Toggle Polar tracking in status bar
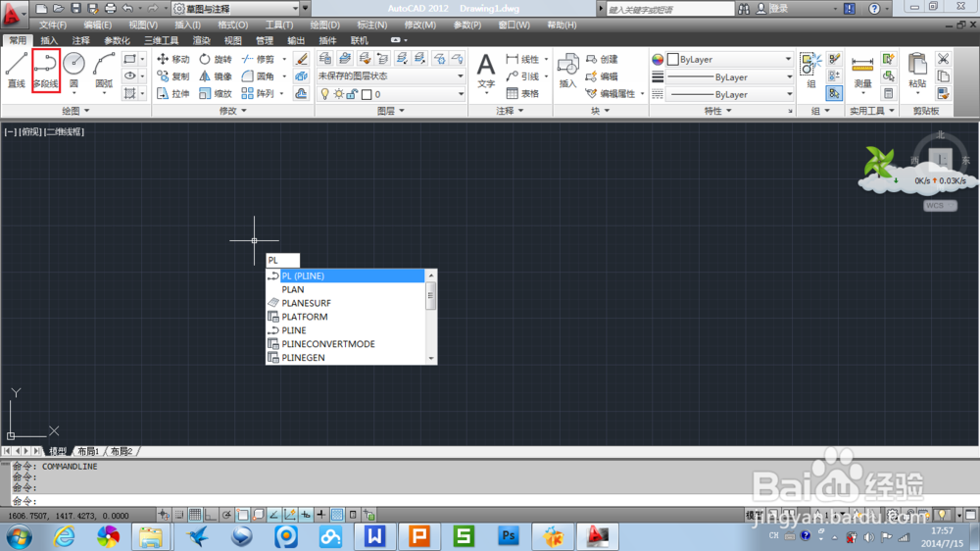980x551 pixels. click(226, 515)
